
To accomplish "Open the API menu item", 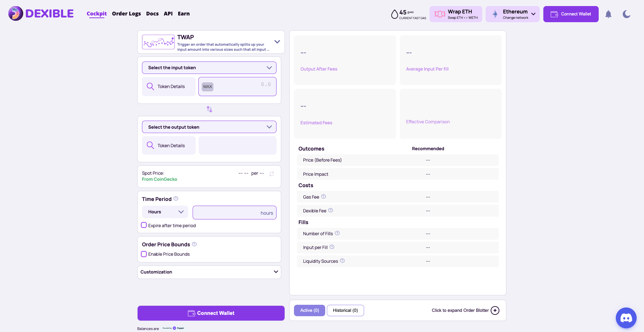I will 168,14.
